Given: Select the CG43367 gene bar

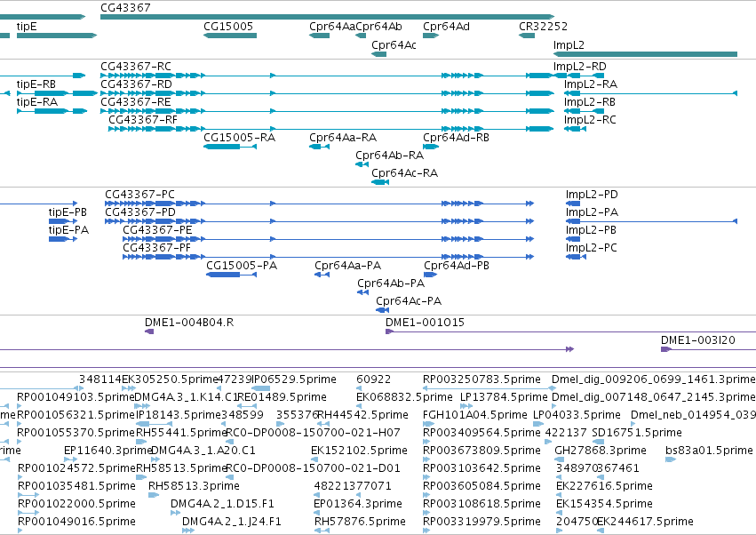Looking at the screenshot, I should click(328, 17).
